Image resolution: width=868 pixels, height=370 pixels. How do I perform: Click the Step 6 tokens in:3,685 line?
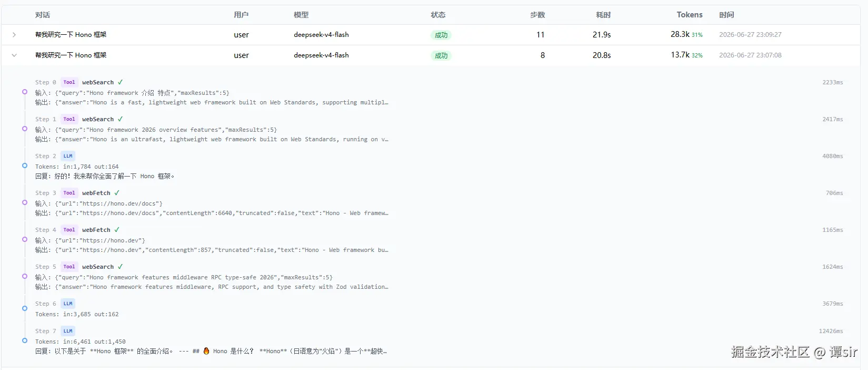pos(77,314)
